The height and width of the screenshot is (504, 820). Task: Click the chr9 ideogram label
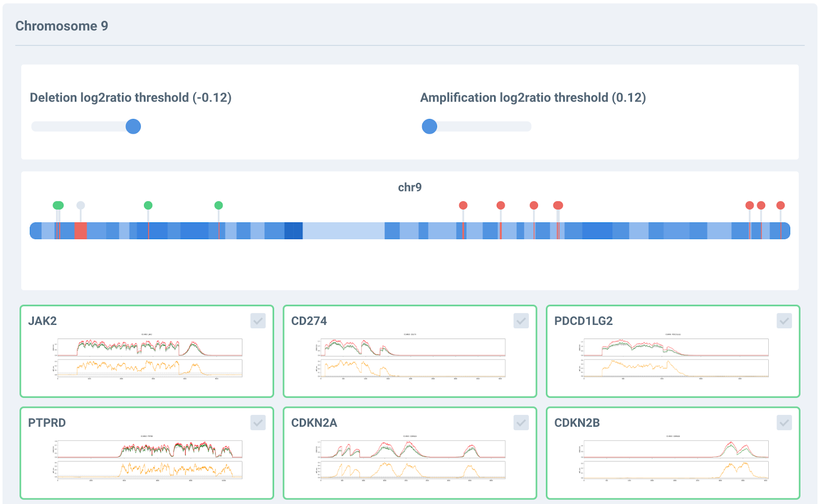410,187
